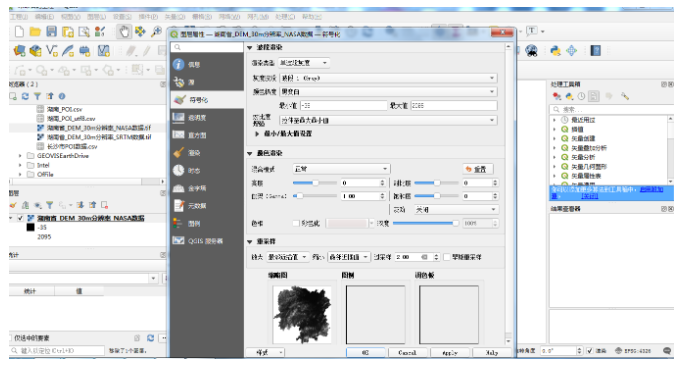Open Layer Styling icon in Layers panel

pos(13,205)
